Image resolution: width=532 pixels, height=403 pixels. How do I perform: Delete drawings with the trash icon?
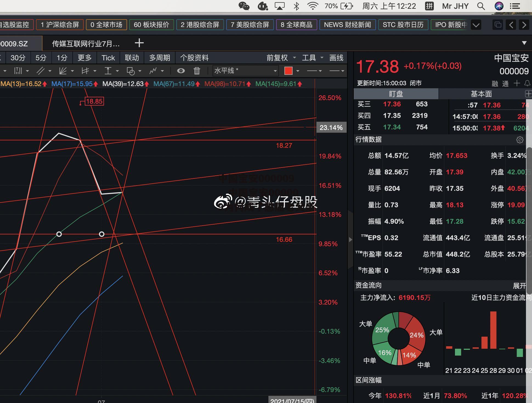[197, 71]
